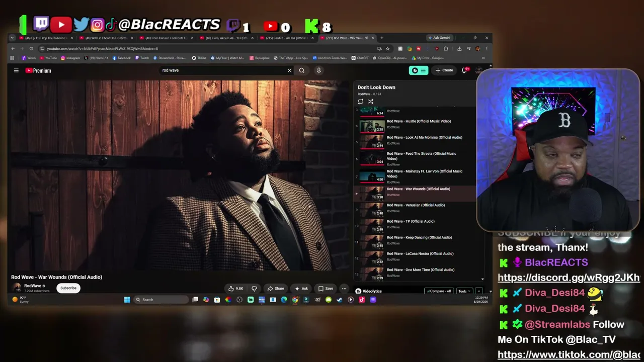
Task: Open the taskbar clock and date
Action: [479, 300]
